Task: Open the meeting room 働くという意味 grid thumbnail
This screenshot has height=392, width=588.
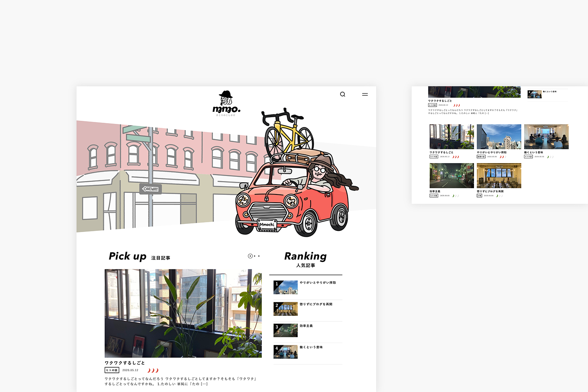Action: pos(546,136)
